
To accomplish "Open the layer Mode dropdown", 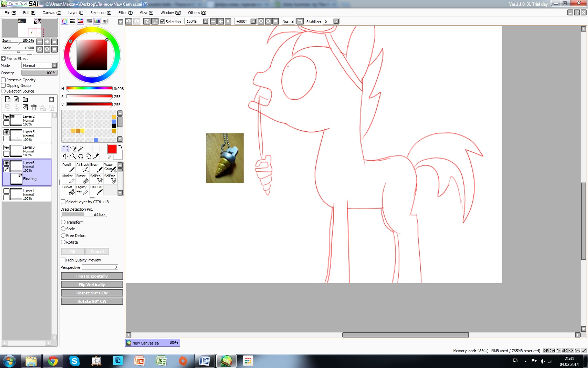I will (x=54, y=66).
